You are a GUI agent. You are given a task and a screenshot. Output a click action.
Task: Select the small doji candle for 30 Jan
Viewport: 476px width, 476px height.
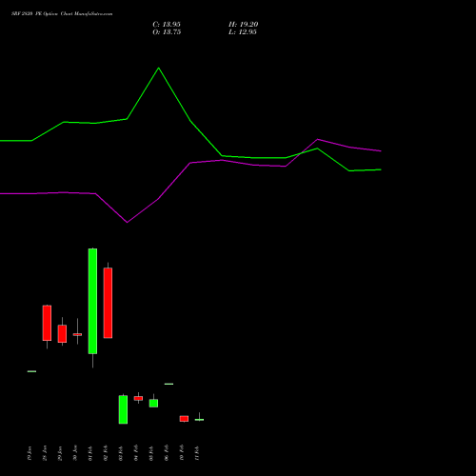(x=77, y=334)
